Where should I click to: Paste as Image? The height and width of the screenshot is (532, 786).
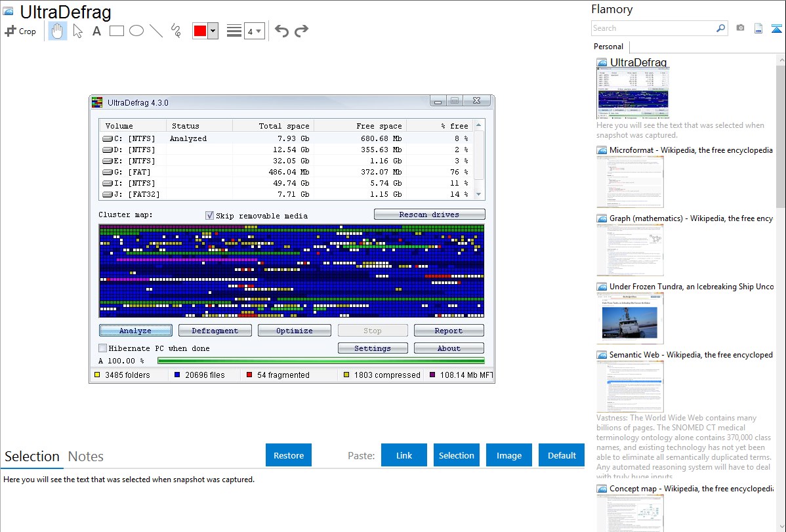click(x=509, y=455)
